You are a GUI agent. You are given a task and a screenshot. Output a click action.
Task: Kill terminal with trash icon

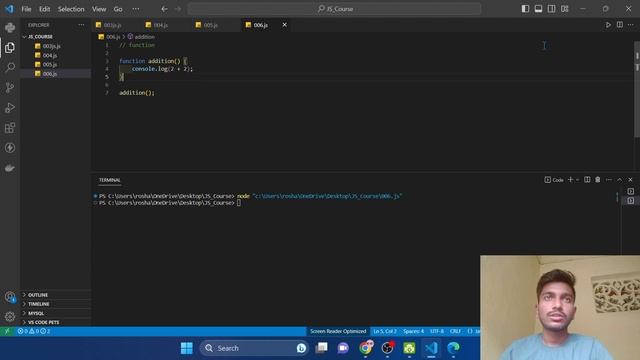pyautogui.click(x=598, y=180)
